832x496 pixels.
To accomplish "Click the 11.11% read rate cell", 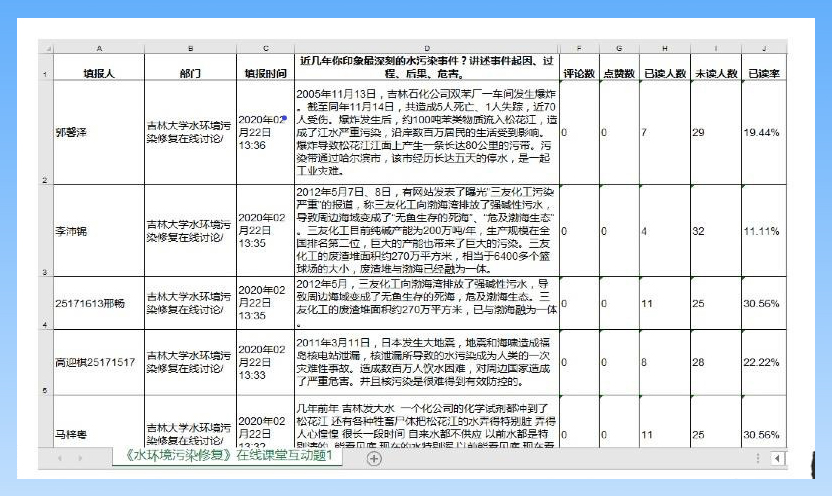I will (763, 231).
